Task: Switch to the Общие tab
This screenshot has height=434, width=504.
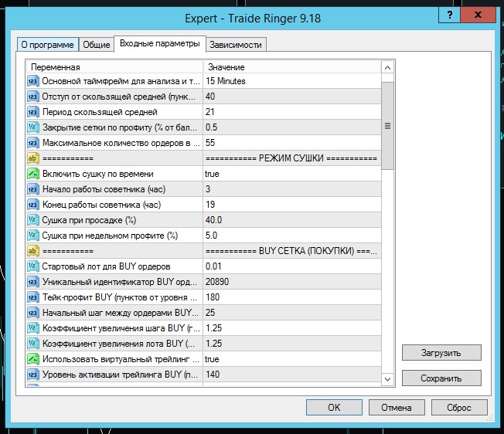Action: tap(97, 45)
